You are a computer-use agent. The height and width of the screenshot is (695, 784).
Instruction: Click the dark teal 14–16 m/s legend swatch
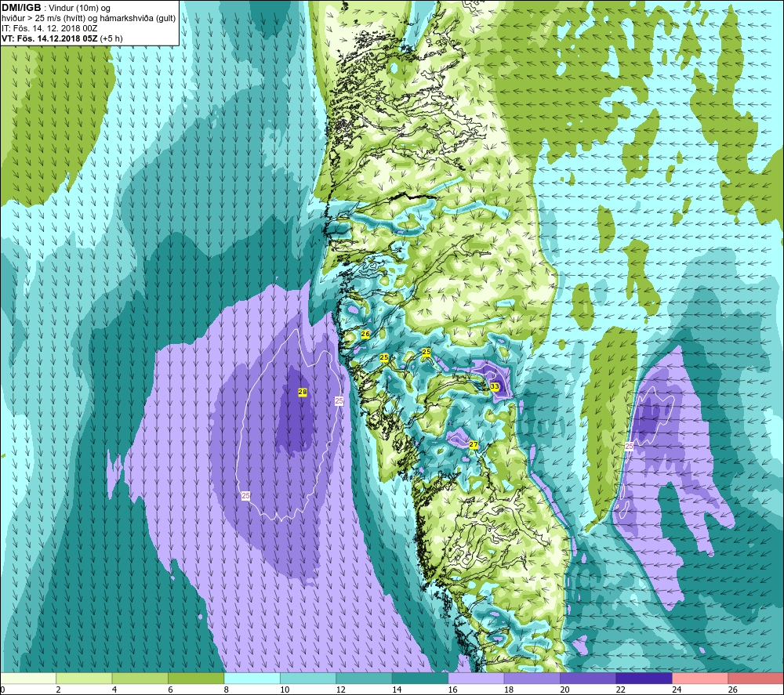point(420,679)
